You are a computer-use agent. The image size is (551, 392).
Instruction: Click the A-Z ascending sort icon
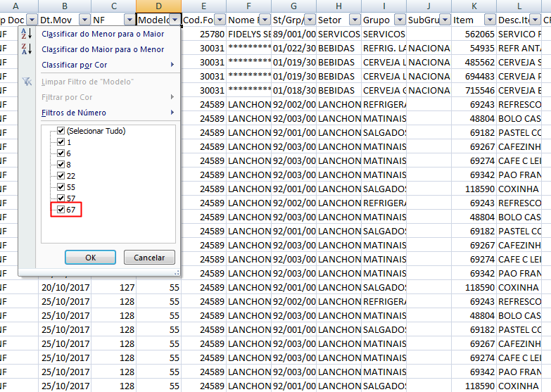coord(26,34)
